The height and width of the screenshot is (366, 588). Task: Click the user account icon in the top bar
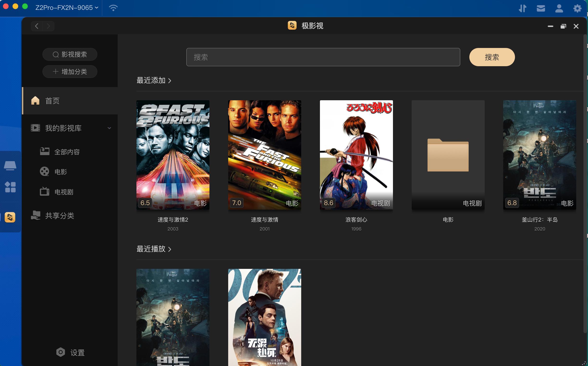559,8
